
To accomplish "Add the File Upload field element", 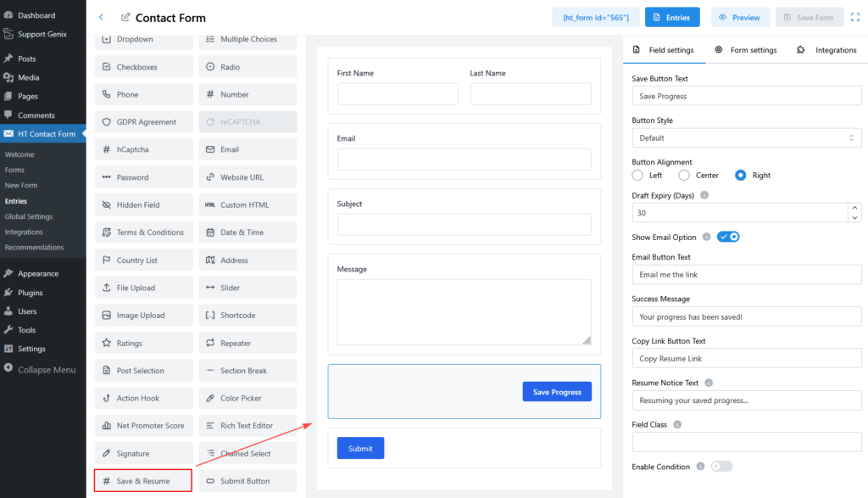I will click(x=143, y=288).
